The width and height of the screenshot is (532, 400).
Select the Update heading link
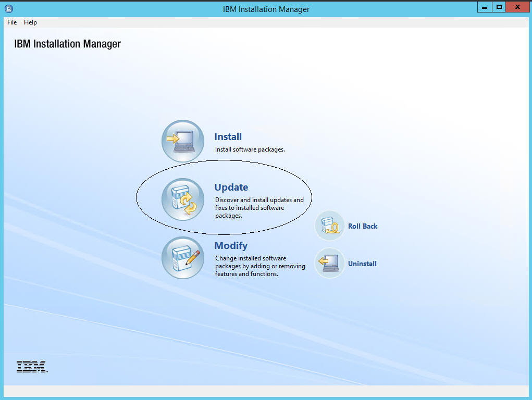231,187
